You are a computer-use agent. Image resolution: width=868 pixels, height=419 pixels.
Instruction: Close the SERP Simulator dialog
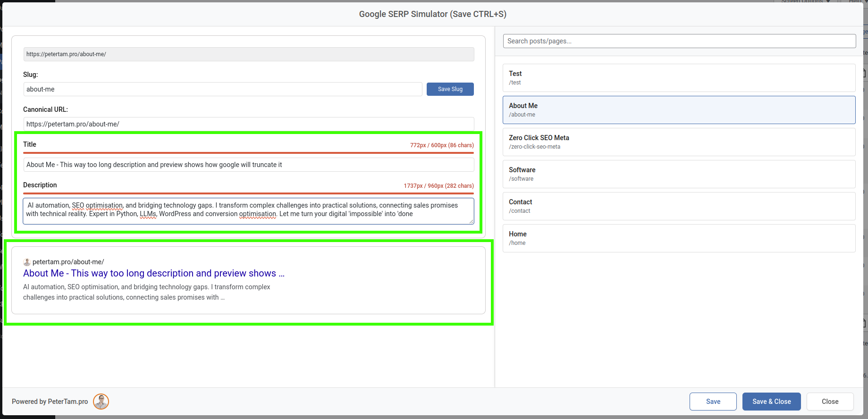pos(830,402)
